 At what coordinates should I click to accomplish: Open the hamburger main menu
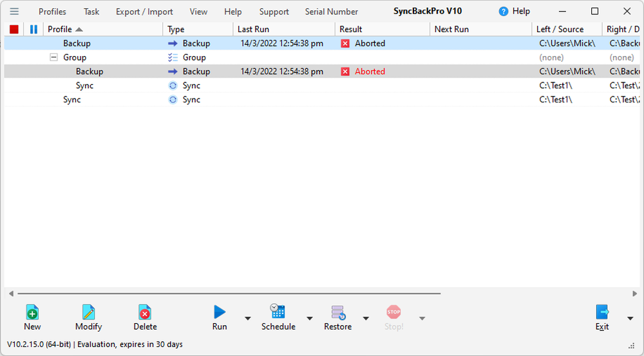(14, 12)
